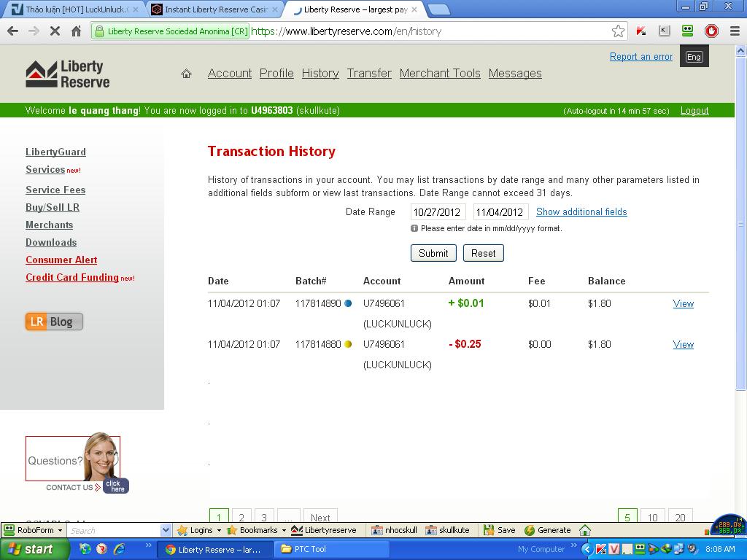Switch to Instant Liberty Reserve Casino tab
Viewport: 747px width, 560px height.
click(214, 9)
